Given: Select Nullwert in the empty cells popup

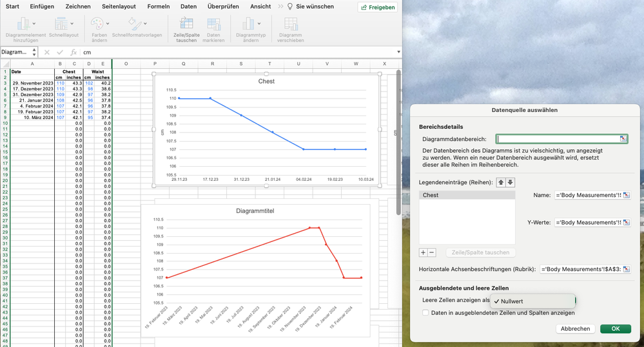Looking at the screenshot, I should pos(532,301).
